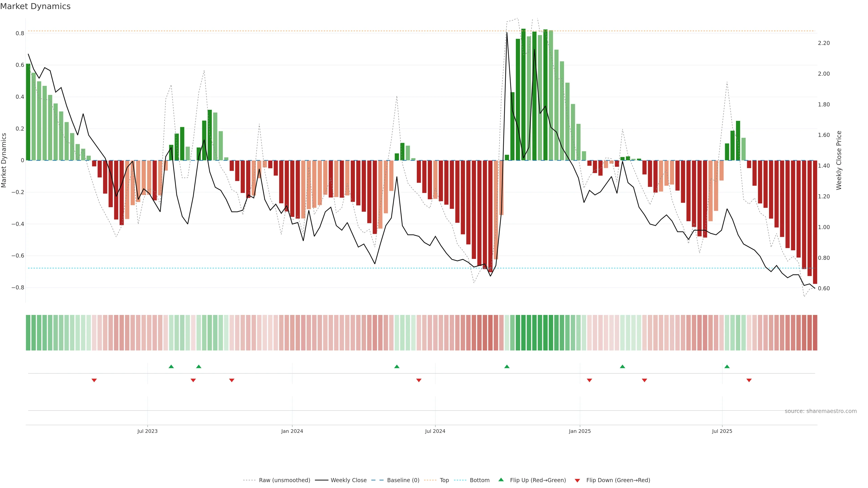Click the first red flip-down marker

94,380
